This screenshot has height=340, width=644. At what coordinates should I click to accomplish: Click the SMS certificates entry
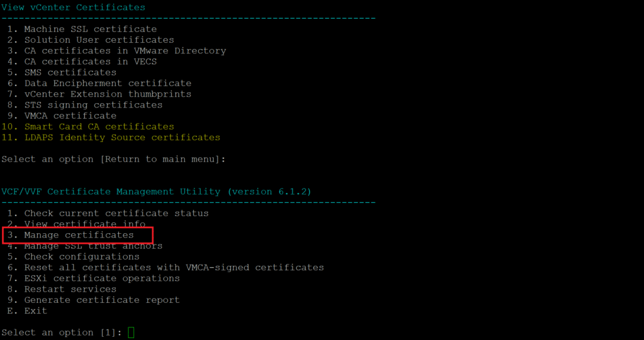pyautogui.click(x=62, y=72)
